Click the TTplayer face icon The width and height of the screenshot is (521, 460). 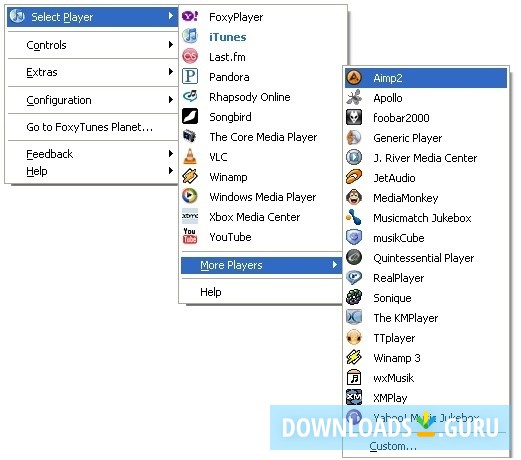(x=354, y=337)
